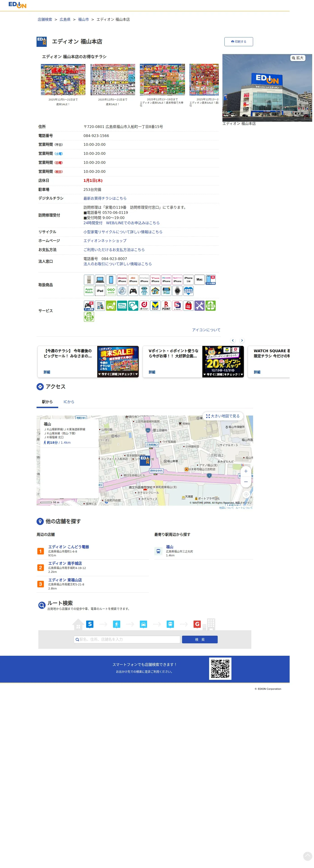
Task: Open nearby store エディオン こんどう電器
Action: coord(69,547)
